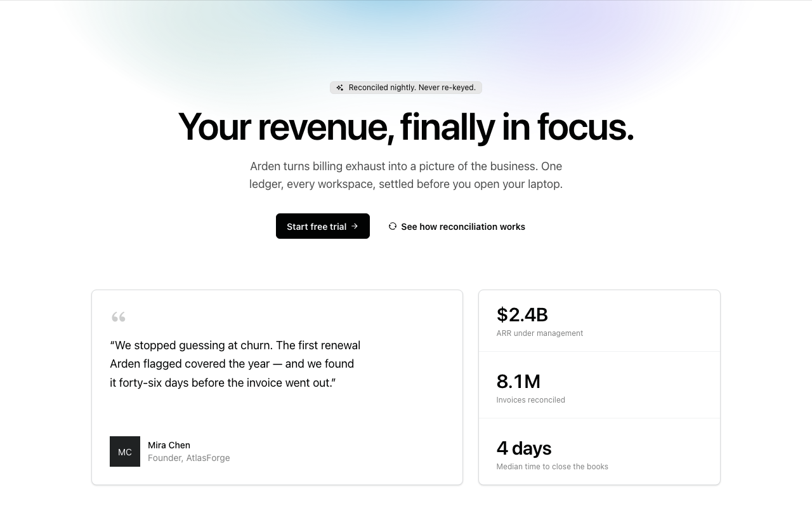
Task: Click the empty area of the testimonial card
Action: click(x=406, y=413)
